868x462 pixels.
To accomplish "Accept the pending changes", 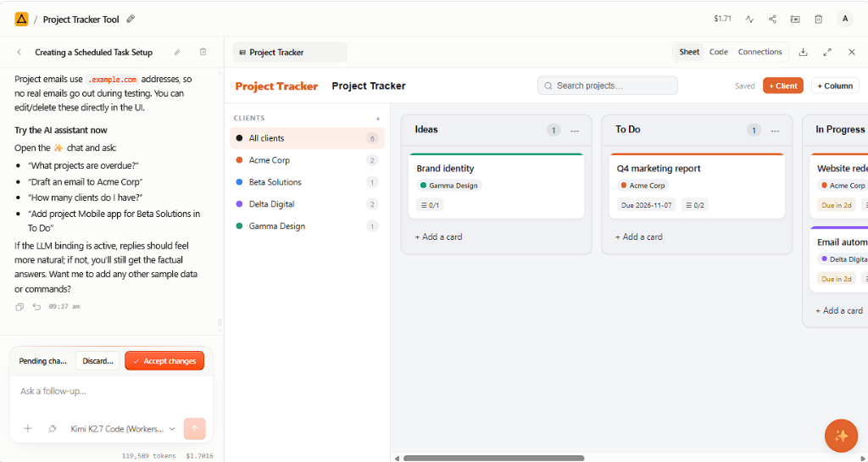I will [164, 361].
